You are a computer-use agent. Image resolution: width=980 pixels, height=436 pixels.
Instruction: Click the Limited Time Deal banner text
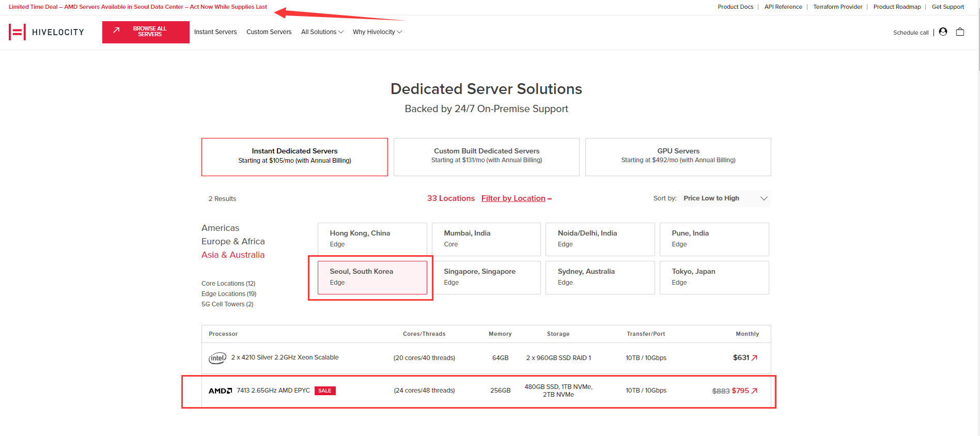(138, 7)
